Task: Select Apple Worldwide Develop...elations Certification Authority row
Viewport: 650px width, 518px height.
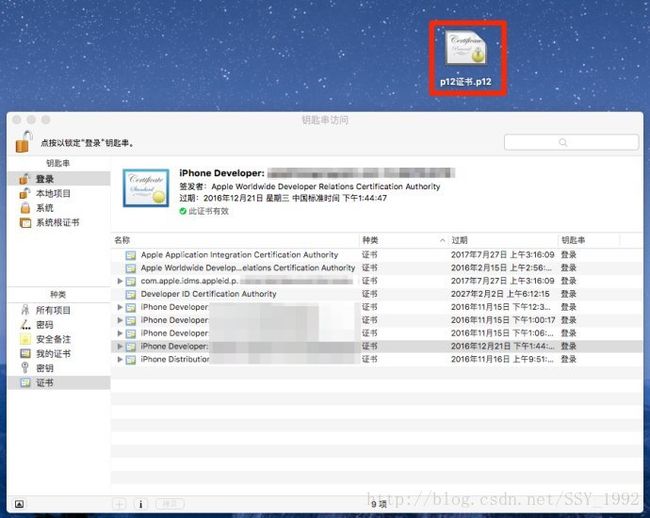Action: (x=377, y=268)
